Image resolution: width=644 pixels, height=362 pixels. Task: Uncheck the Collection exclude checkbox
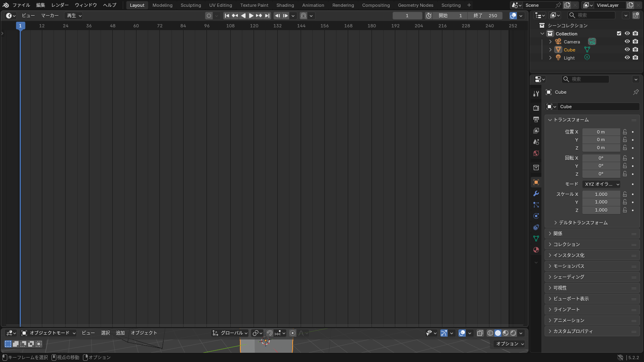tap(619, 33)
